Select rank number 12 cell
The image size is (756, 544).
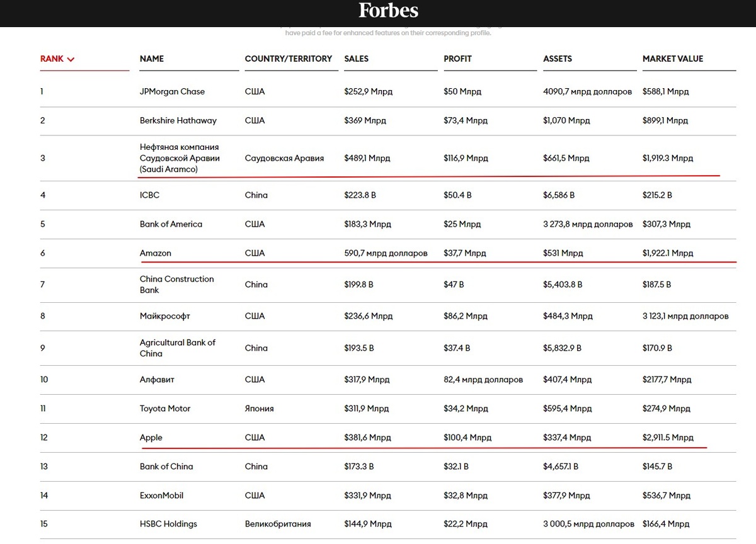pos(43,438)
